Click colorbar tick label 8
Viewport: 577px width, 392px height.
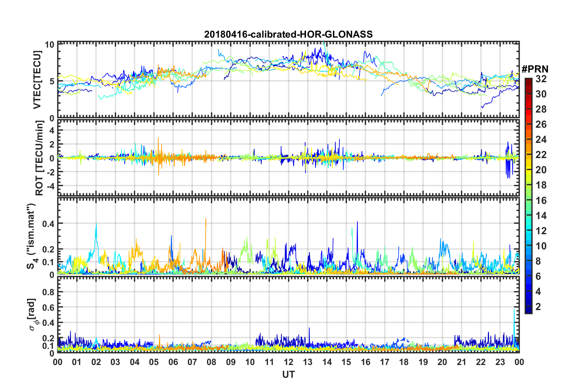click(x=538, y=261)
